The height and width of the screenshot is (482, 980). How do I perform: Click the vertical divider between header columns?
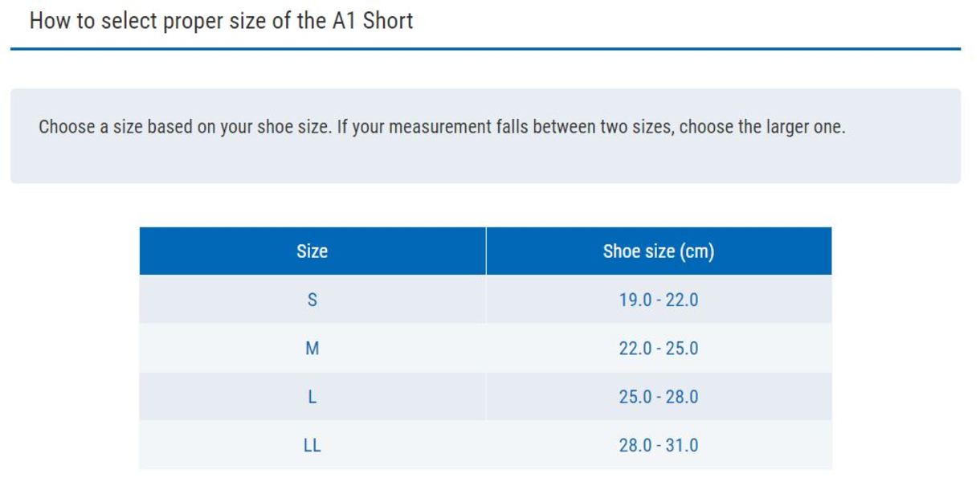point(486,251)
